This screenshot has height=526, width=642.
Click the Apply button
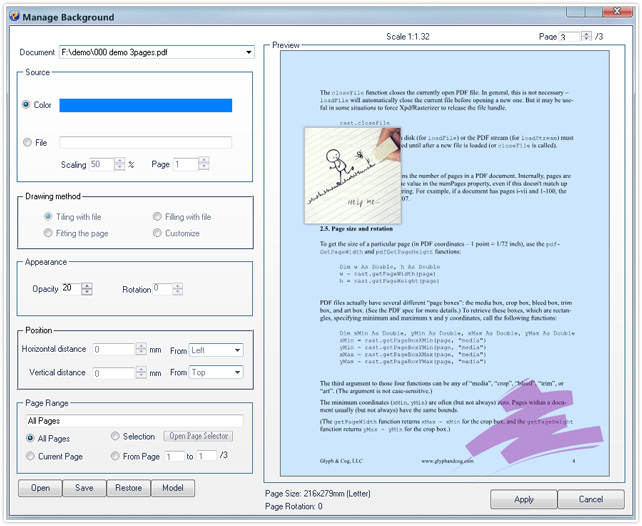[524, 499]
